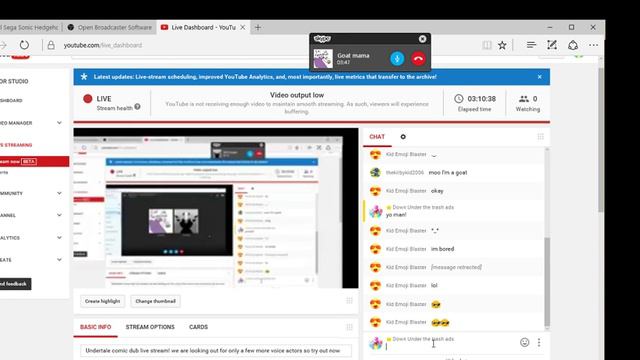The image size is (640, 360).
Task: Click the Change thumbnail button
Action: [x=156, y=301]
